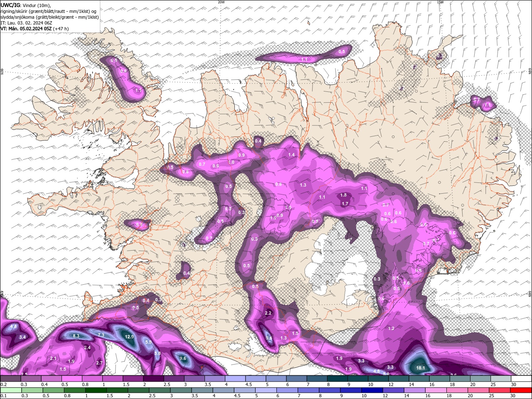Image resolution: width=532 pixels, height=399 pixels.
Task: Select the IT: Lau. 03. 02. 2024 06Z line
Action: click(x=26, y=23)
